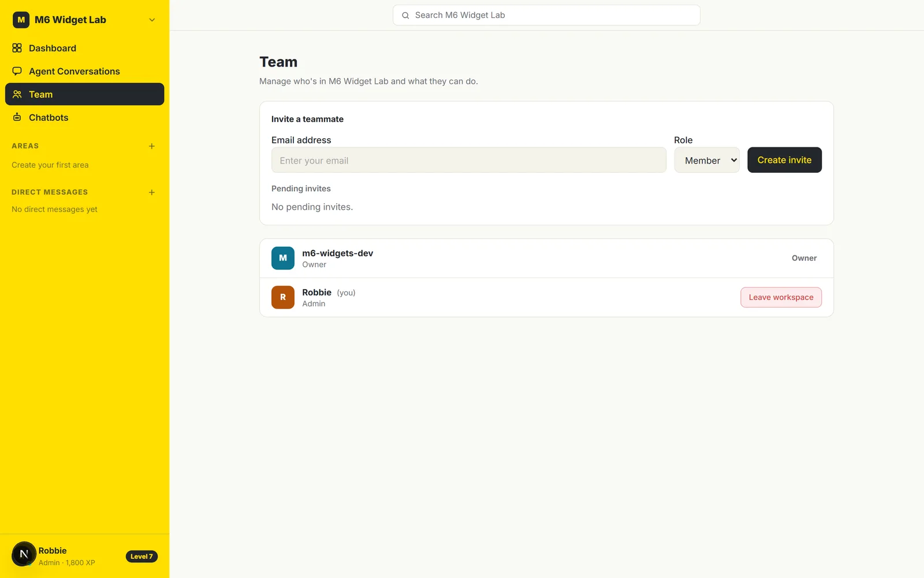Open the Member role dropdown
This screenshot has width=924, height=578.
[707, 160]
